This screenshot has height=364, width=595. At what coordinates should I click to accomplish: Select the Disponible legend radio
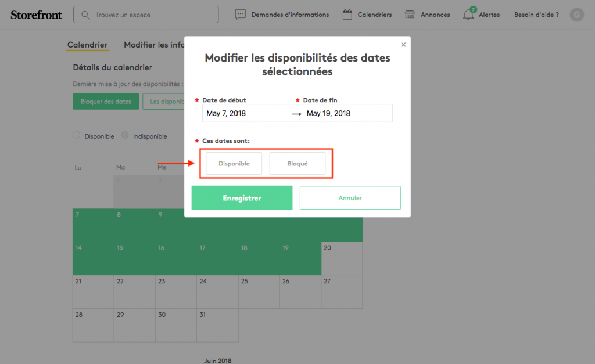77,136
